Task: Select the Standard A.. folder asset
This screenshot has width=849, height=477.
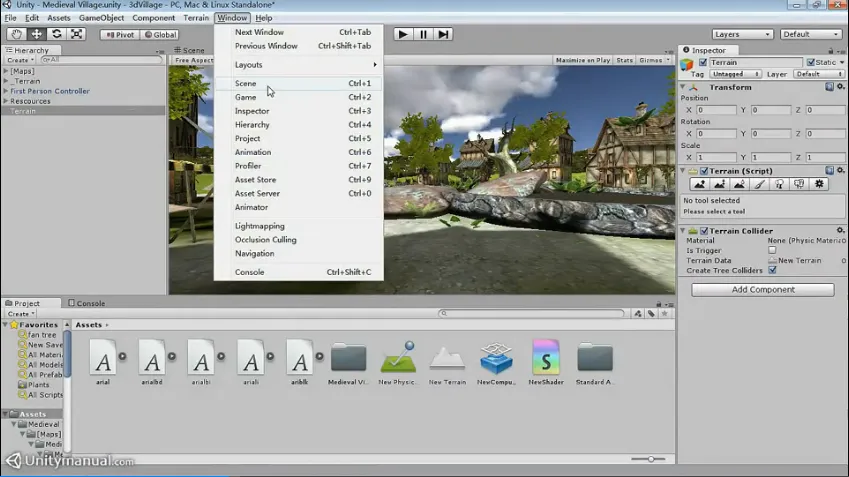Action: click(x=595, y=362)
